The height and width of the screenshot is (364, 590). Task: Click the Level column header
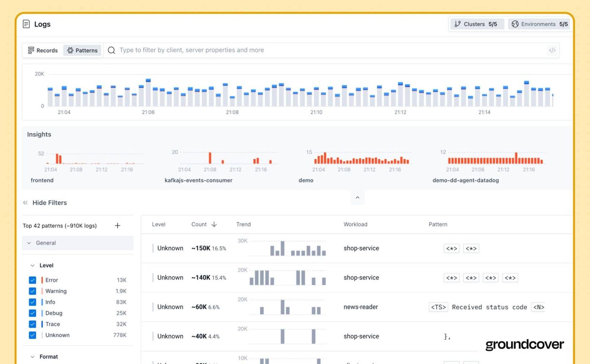tap(158, 224)
